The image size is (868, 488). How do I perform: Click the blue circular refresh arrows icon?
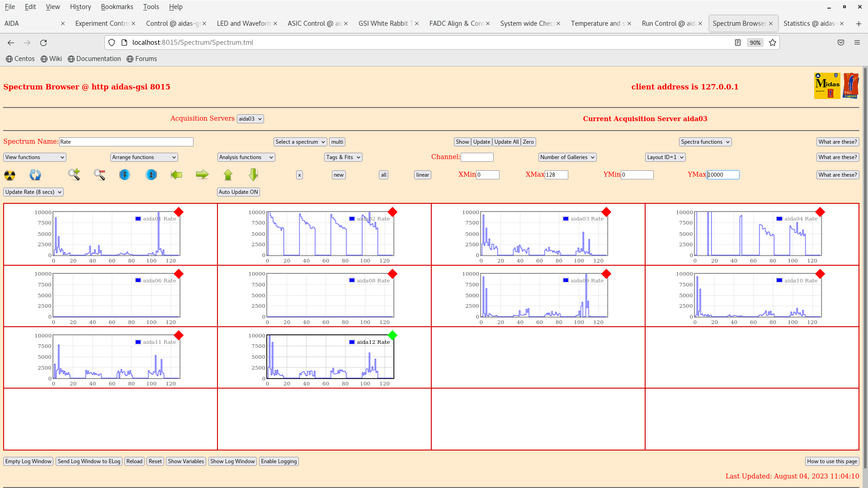[x=35, y=175]
